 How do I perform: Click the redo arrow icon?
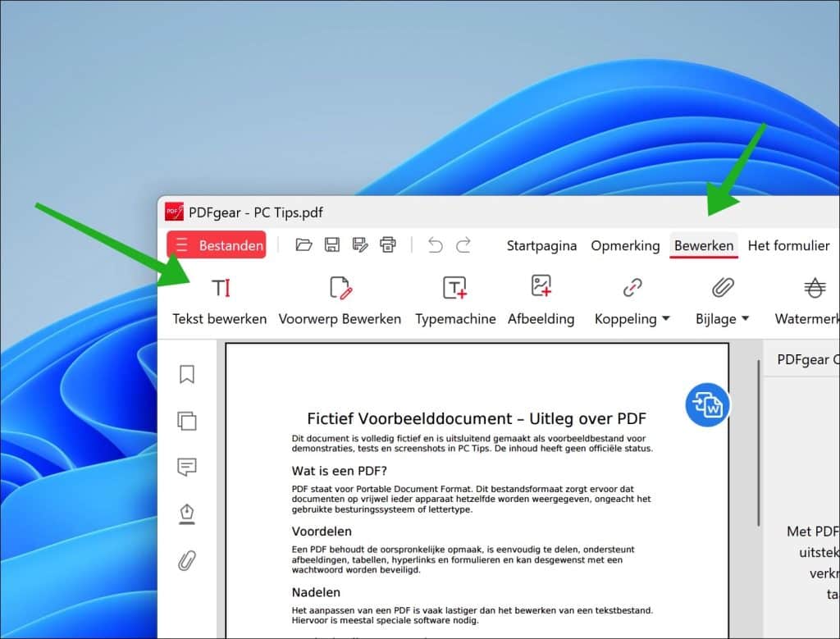pos(463,245)
